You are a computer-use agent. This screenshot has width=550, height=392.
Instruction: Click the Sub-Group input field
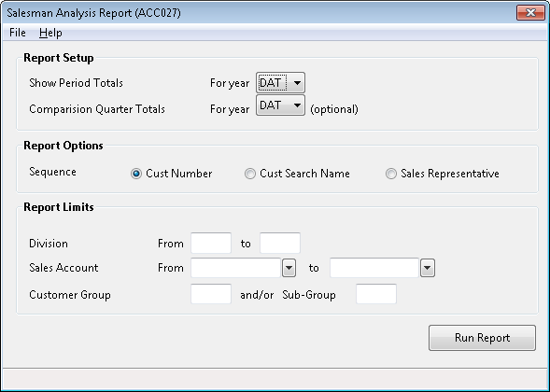(x=376, y=294)
